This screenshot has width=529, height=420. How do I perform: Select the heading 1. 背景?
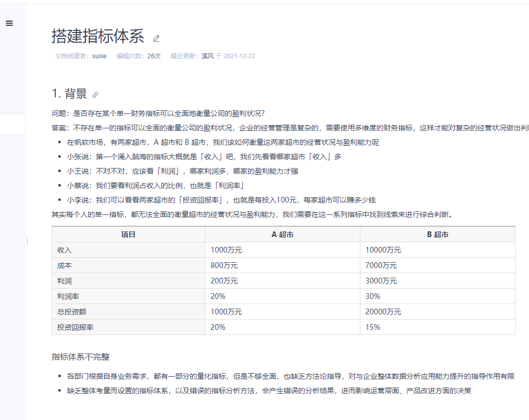click(69, 93)
